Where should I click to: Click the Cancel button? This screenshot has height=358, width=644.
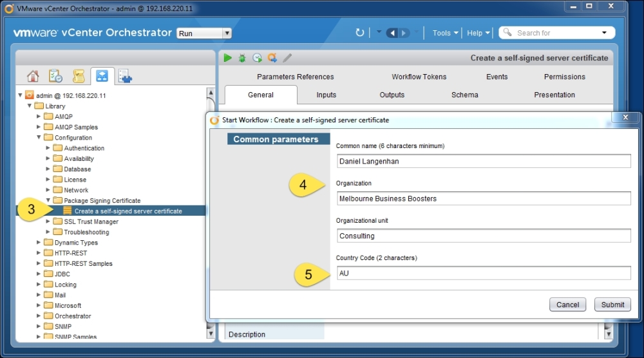(567, 305)
